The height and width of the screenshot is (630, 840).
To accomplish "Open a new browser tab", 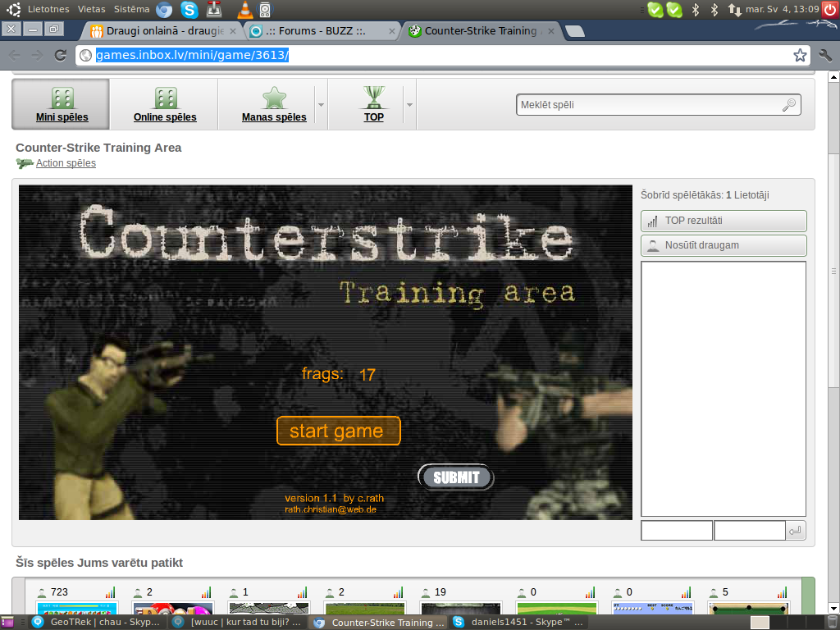I will [x=575, y=32].
